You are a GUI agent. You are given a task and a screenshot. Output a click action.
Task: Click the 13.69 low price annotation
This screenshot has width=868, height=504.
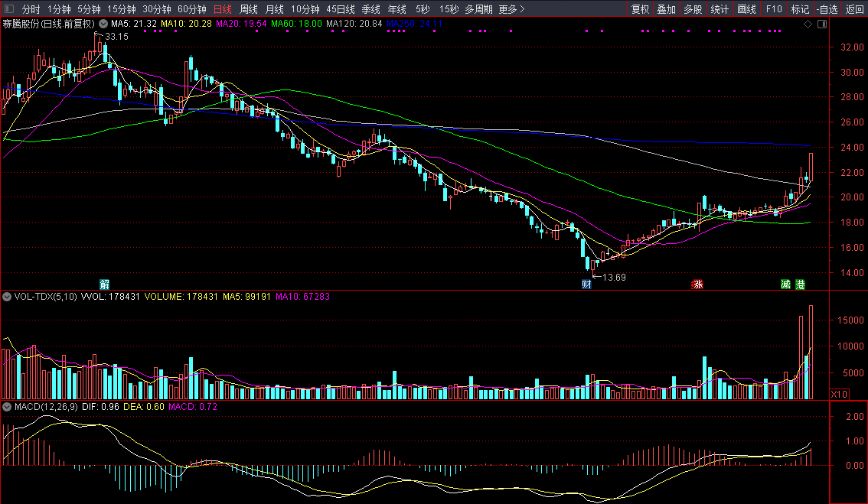(614, 277)
